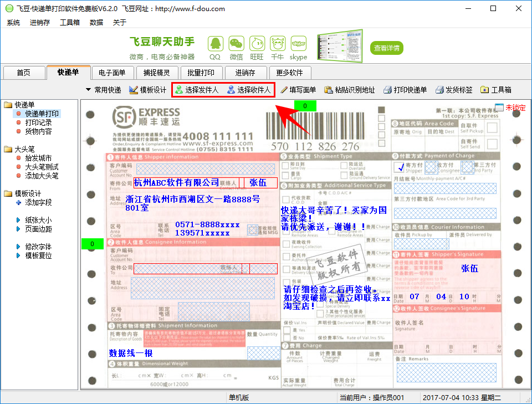Click the WeChat (微信) icon
Image resolution: width=532 pixels, height=404 pixels.
point(236,44)
